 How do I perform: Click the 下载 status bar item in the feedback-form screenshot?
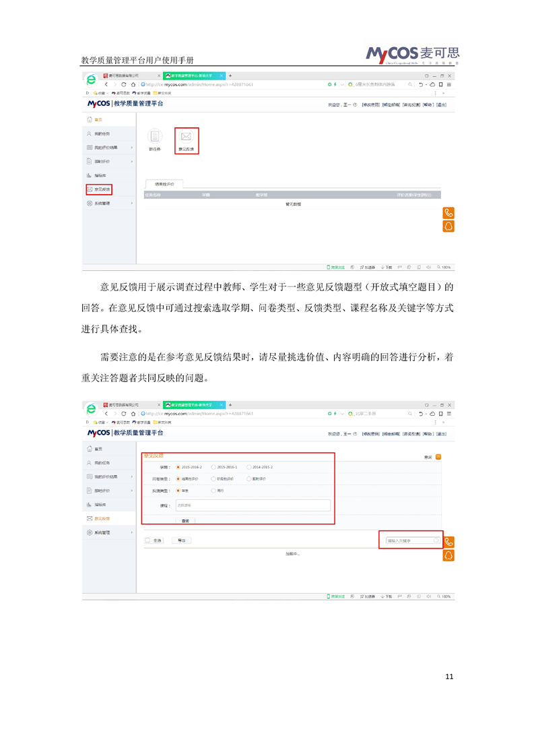coord(387,596)
